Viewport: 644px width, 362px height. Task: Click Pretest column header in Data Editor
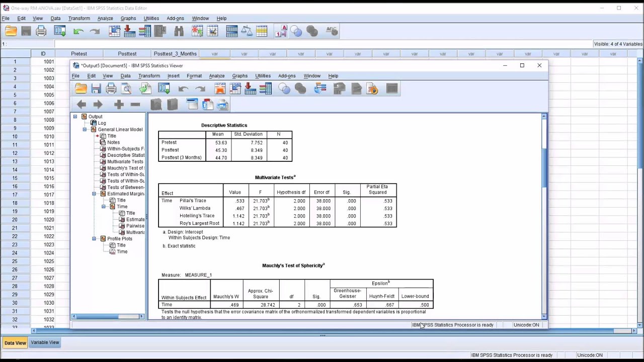coord(79,54)
